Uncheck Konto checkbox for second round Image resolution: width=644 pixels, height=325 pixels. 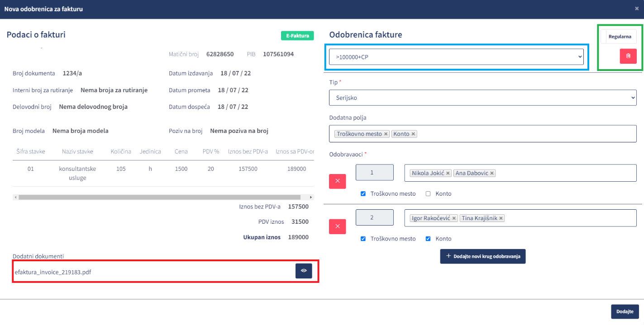click(428, 239)
